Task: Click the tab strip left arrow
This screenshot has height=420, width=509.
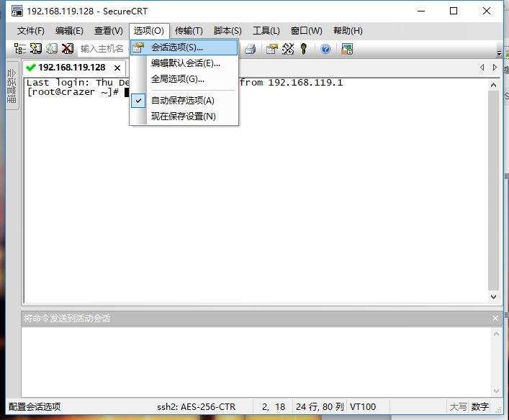Action: pyautogui.click(x=482, y=67)
